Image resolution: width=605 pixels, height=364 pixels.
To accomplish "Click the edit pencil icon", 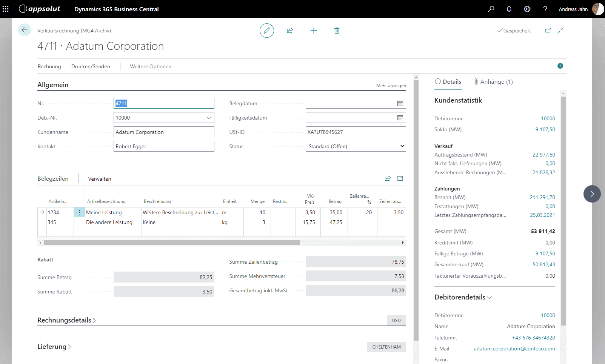I will [x=266, y=31].
